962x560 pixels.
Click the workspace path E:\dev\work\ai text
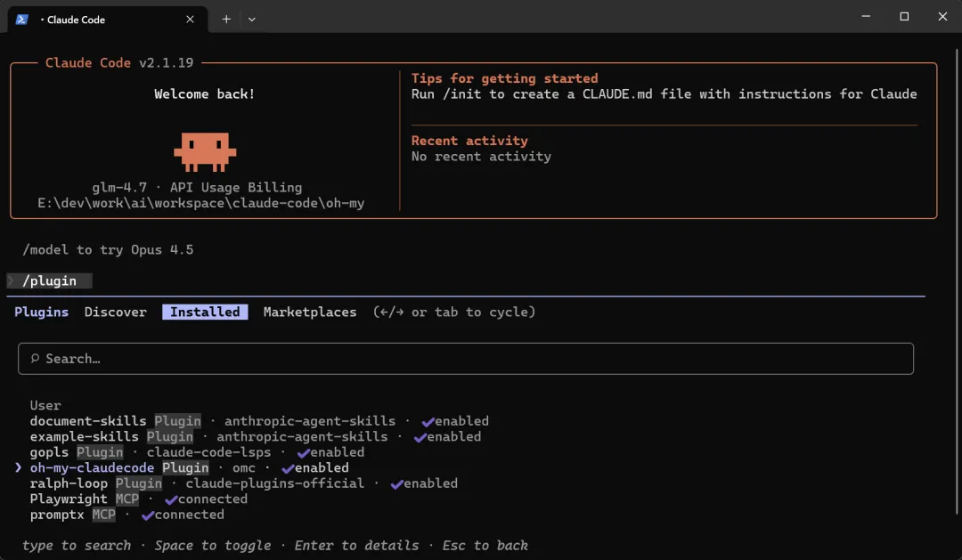point(201,203)
